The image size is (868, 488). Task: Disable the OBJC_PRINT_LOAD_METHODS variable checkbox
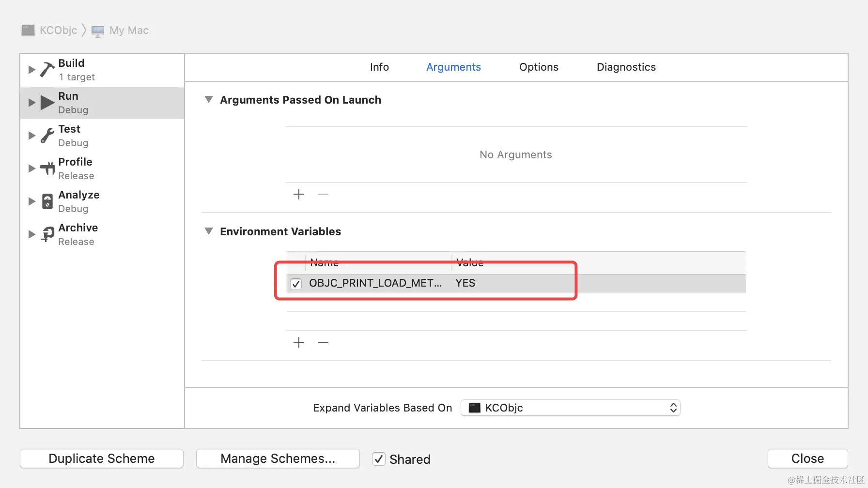296,284
